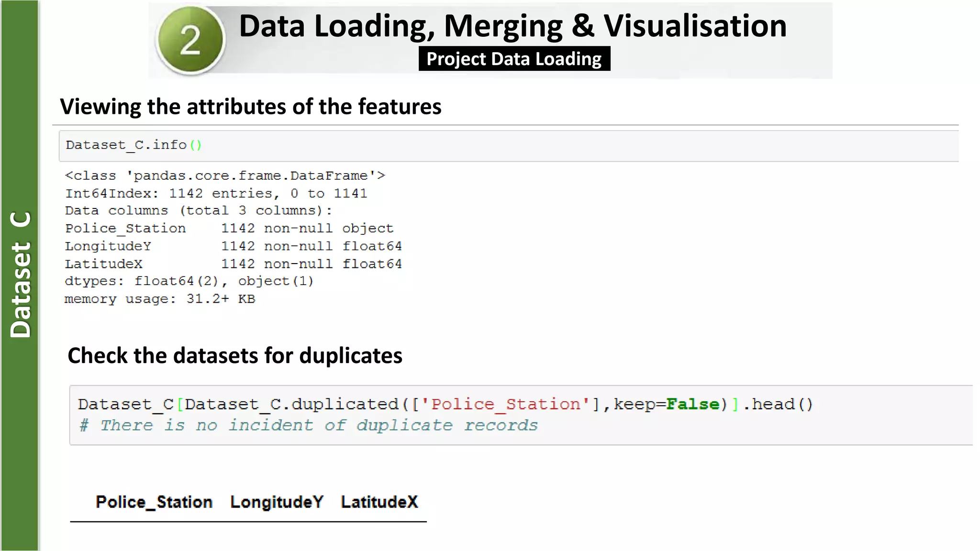The image size is (980, 551).
Task: Click the green number 2 badge
Action: [190, 40]
